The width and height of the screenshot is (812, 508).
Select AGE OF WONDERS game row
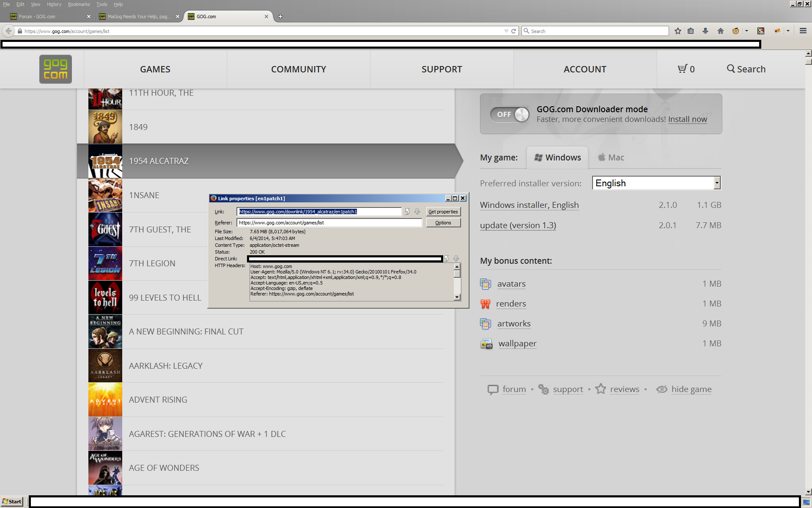[266, 468]
